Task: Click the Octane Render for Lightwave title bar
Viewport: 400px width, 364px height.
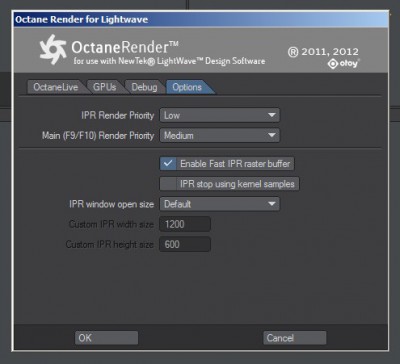Action: (x=200, y=19)
